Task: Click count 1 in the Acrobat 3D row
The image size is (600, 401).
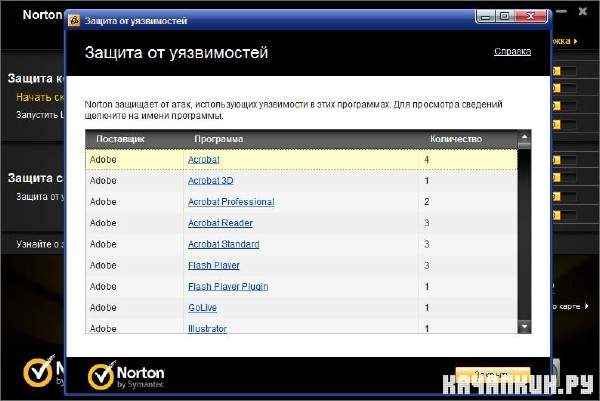Action: (427, 181)
